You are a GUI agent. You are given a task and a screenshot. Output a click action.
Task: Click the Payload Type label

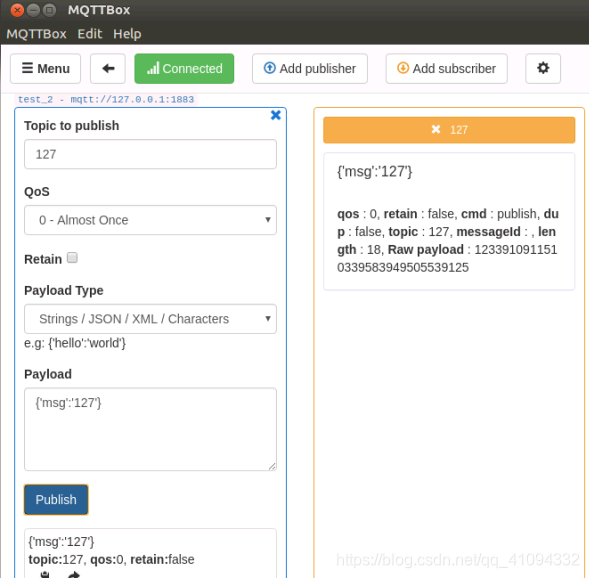tap(64, 291)
